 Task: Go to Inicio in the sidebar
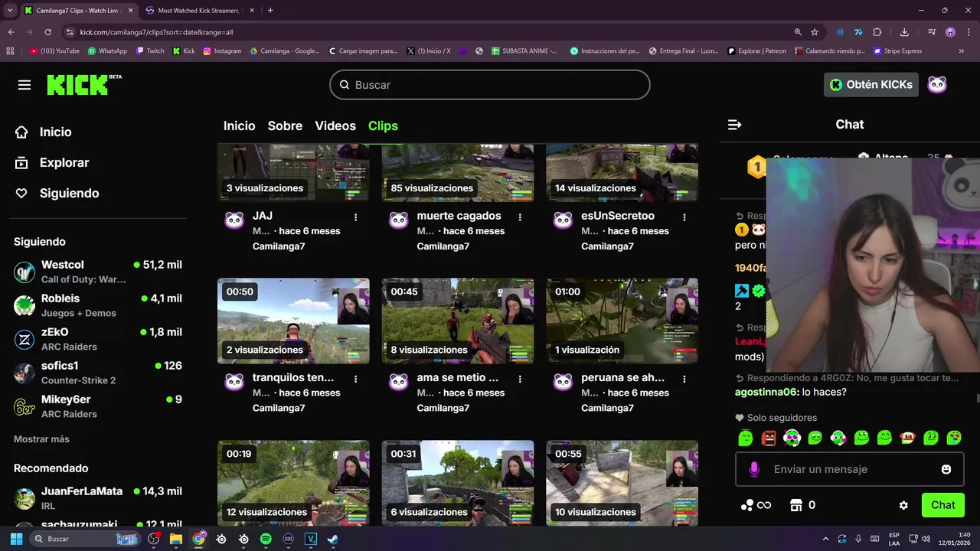tap(55, 132)
